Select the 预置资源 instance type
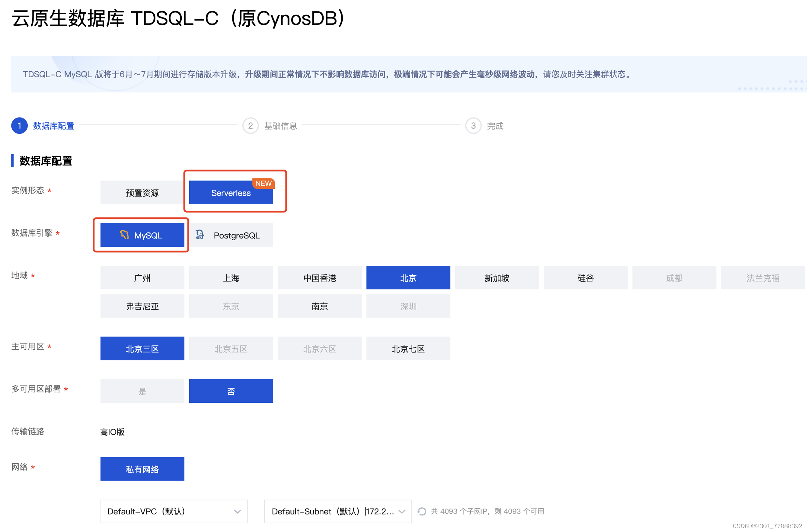Viewport: 807px width, 532px height. (142, 192)
